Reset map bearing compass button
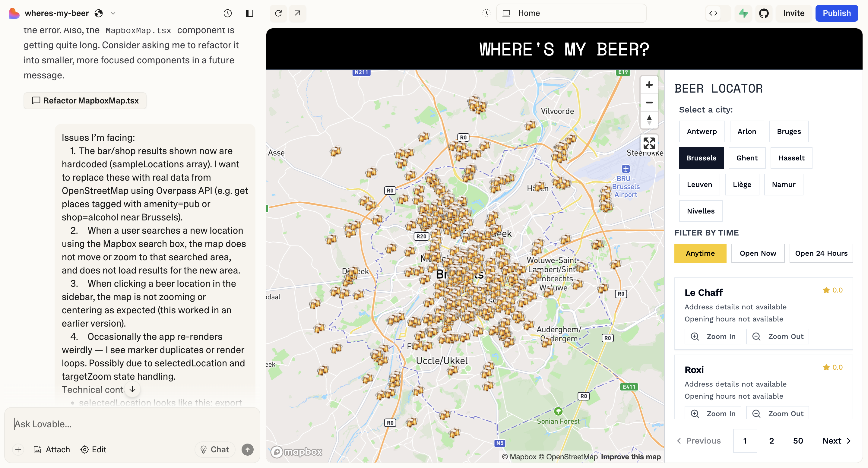 tap(649, 120)
